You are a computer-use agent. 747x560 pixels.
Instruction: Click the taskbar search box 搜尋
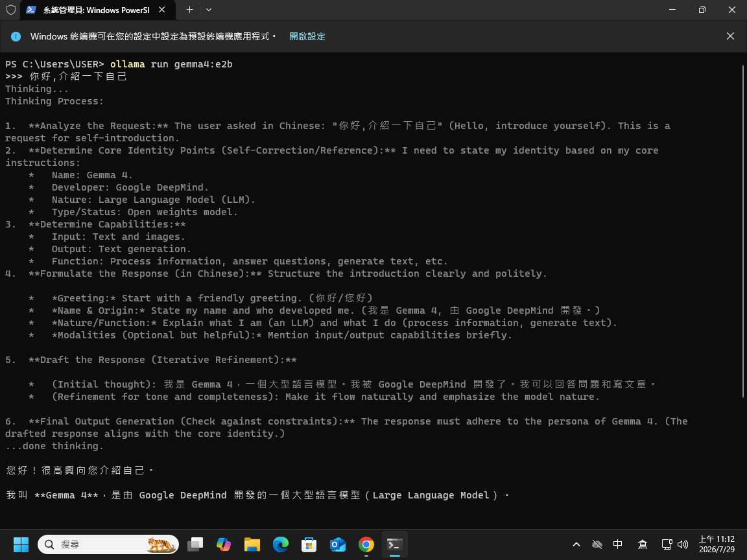pyautogui.click(x=108, y=544)
